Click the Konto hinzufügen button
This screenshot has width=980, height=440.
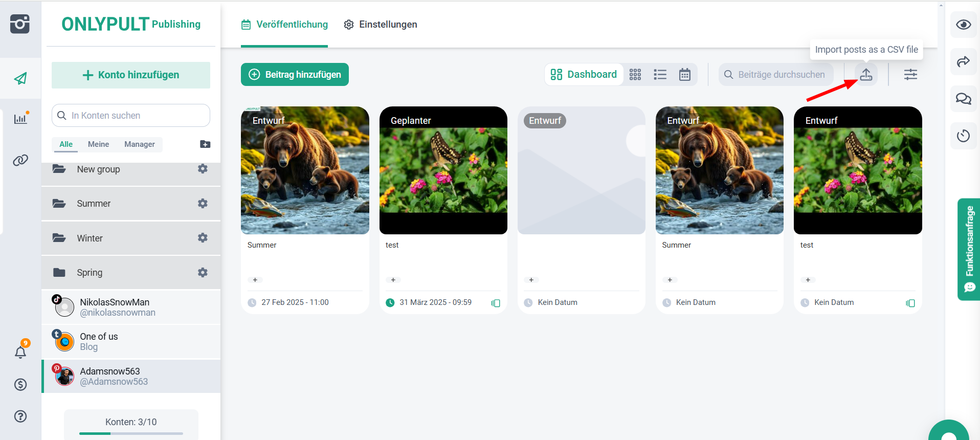click(131, 75)
